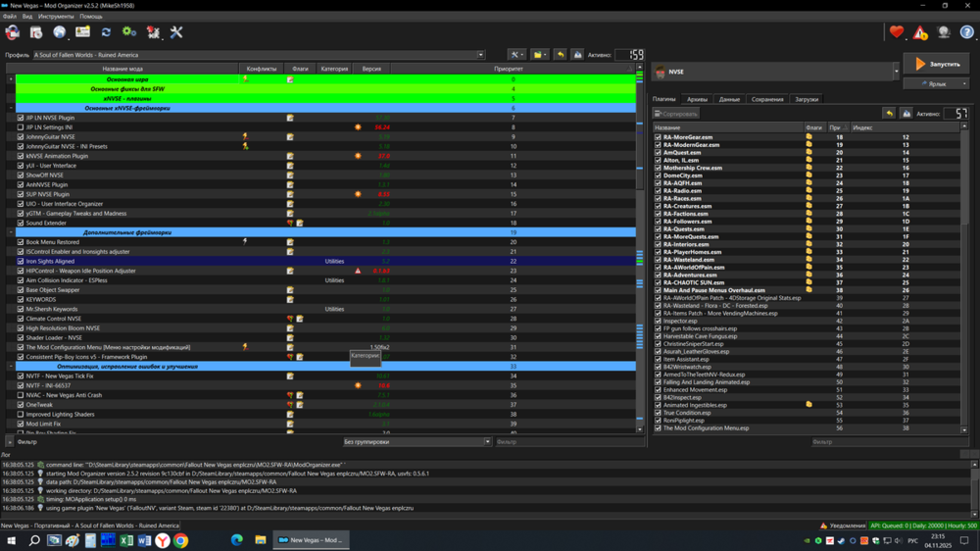980x551 pixels.
Task: Open the Помощь menu
Action: click(x=90, y=17)
